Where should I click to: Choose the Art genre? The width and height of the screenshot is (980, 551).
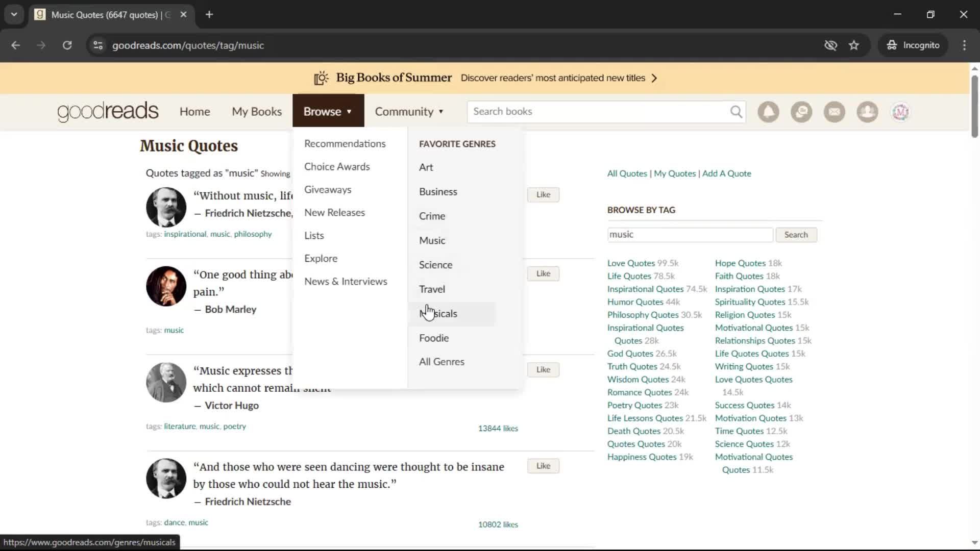(x=426, y=167)
